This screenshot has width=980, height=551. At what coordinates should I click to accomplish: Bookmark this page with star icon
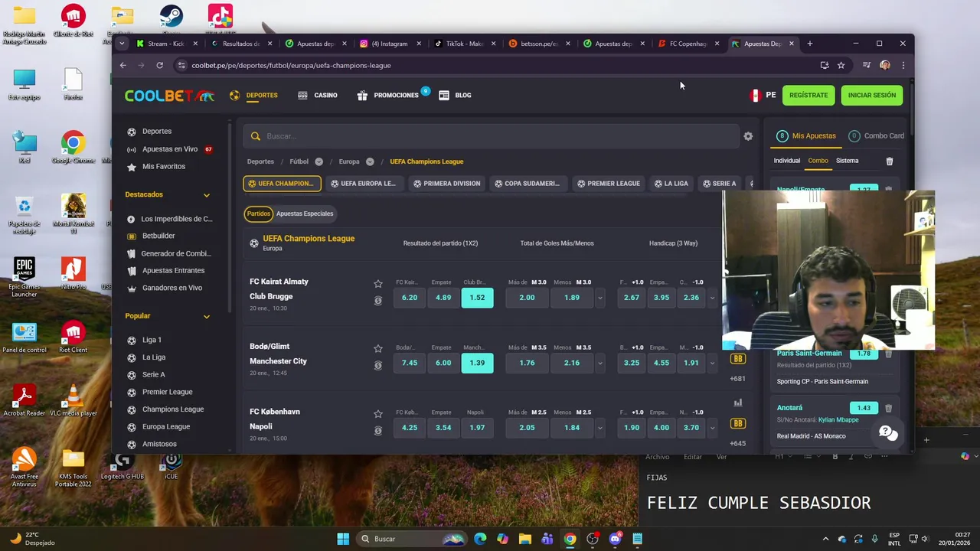tap(841, 65)
